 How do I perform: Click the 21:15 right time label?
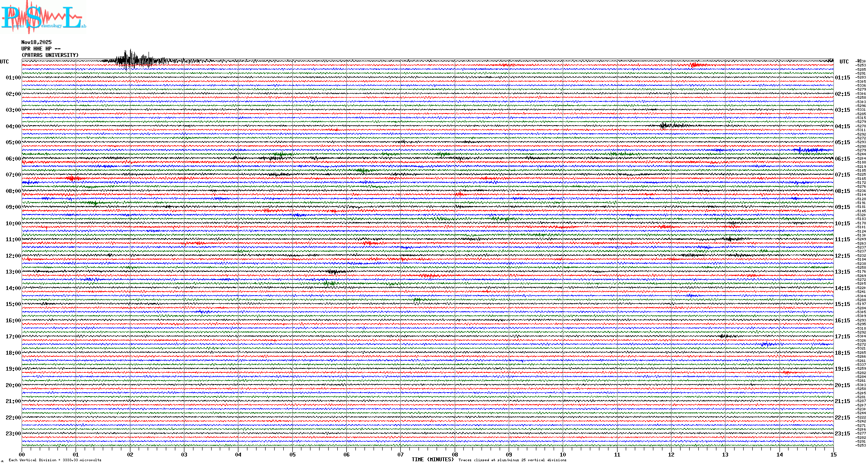click(842, 401)
